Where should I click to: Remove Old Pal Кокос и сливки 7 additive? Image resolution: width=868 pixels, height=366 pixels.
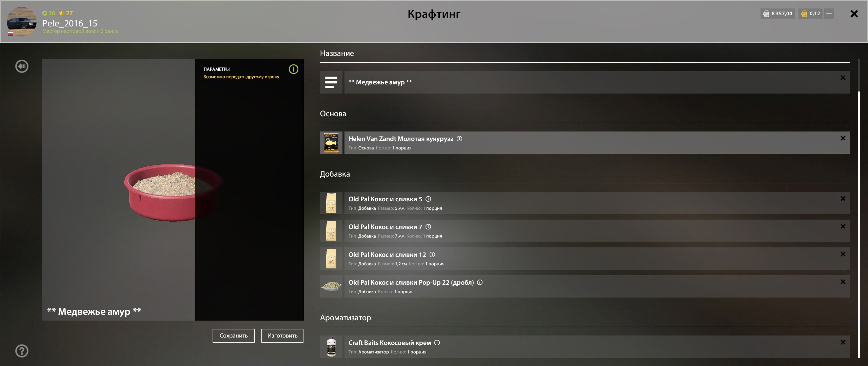coord(843,226)
